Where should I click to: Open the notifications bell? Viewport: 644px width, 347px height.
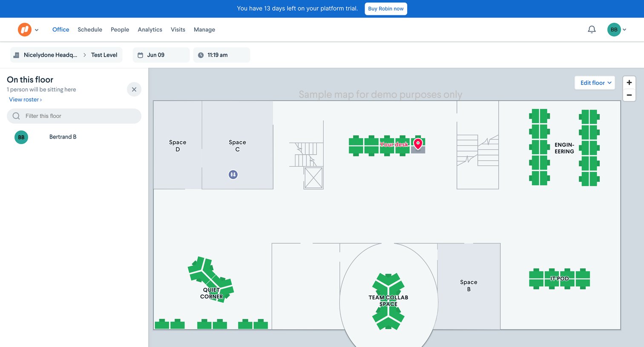pos(592,29)
